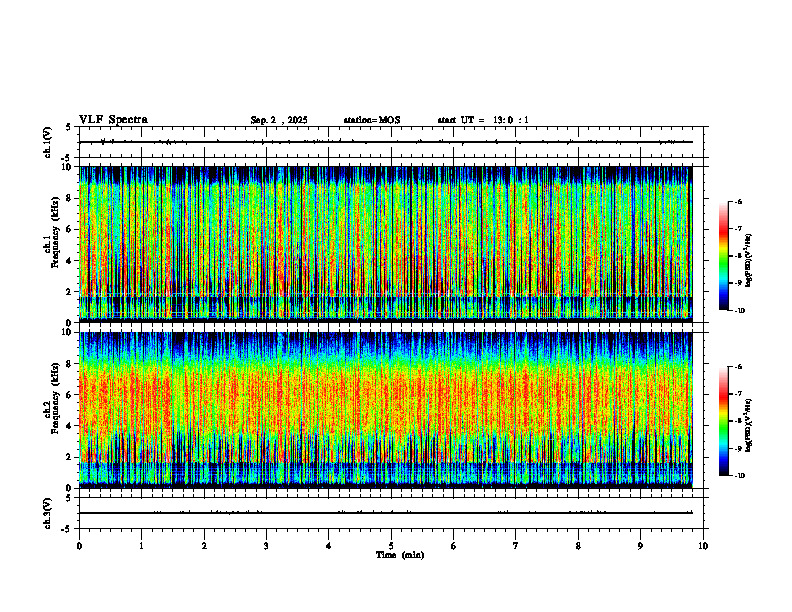Click the "7" tick on the time axis
The height and width of the screenshot is (612, 792).
click(x=516, y=546)
